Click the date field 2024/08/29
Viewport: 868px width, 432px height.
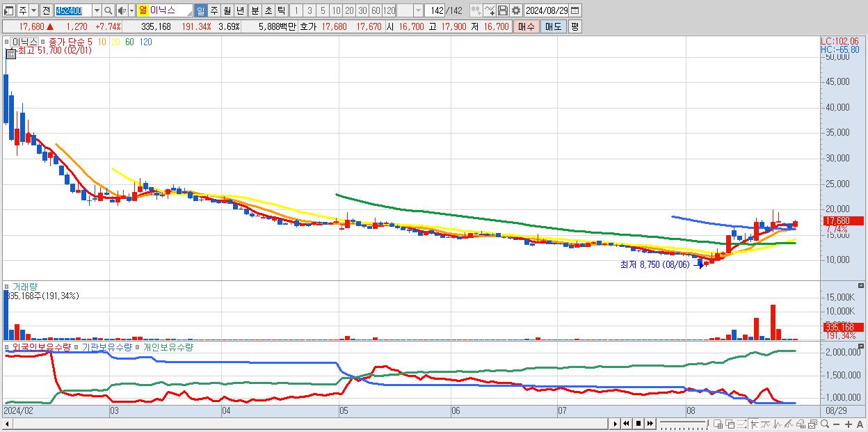click(x=546, y=10)
